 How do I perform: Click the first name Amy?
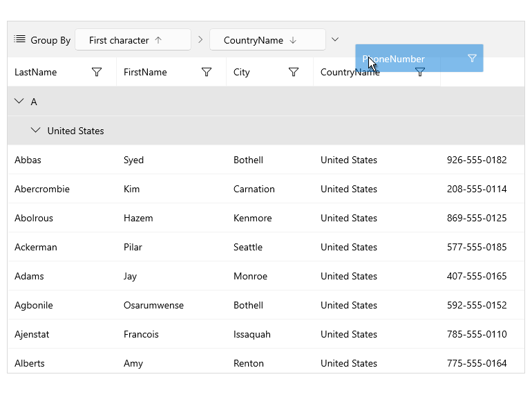133,364
